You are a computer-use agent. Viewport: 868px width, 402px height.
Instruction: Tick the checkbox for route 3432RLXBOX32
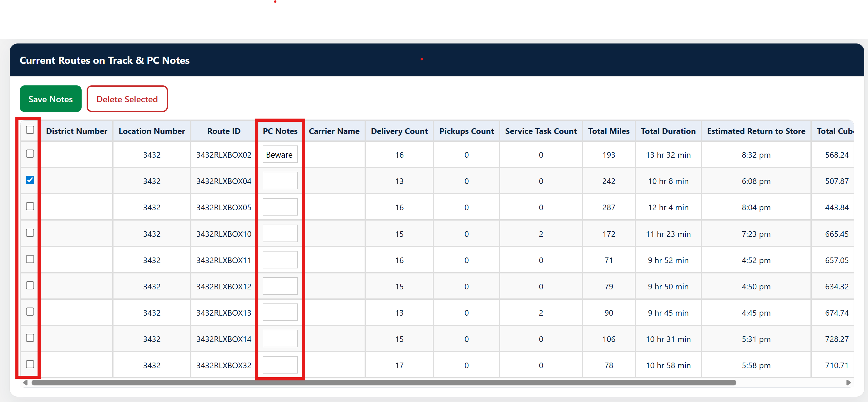tap(30, 364)
